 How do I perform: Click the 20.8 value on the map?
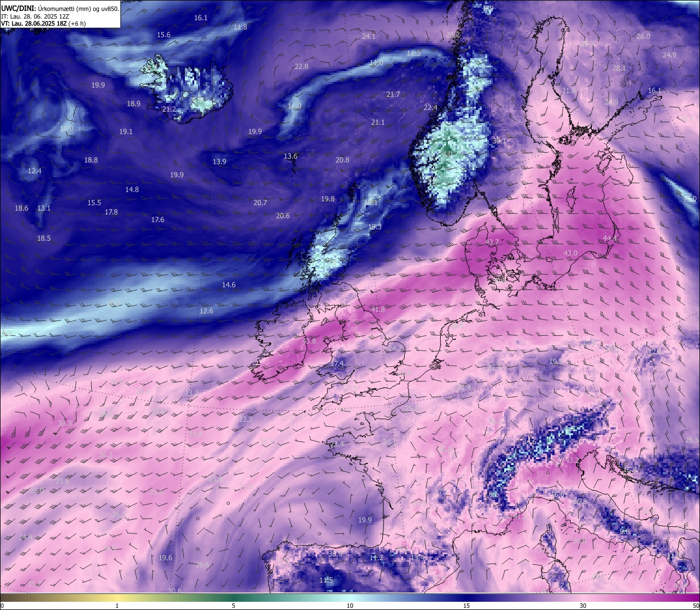coord(342,160)
